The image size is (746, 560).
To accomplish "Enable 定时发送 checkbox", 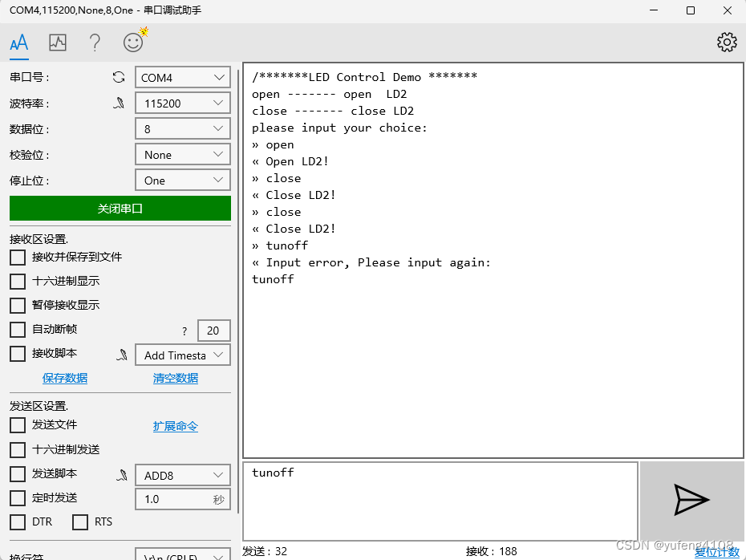I will point(18,498).
